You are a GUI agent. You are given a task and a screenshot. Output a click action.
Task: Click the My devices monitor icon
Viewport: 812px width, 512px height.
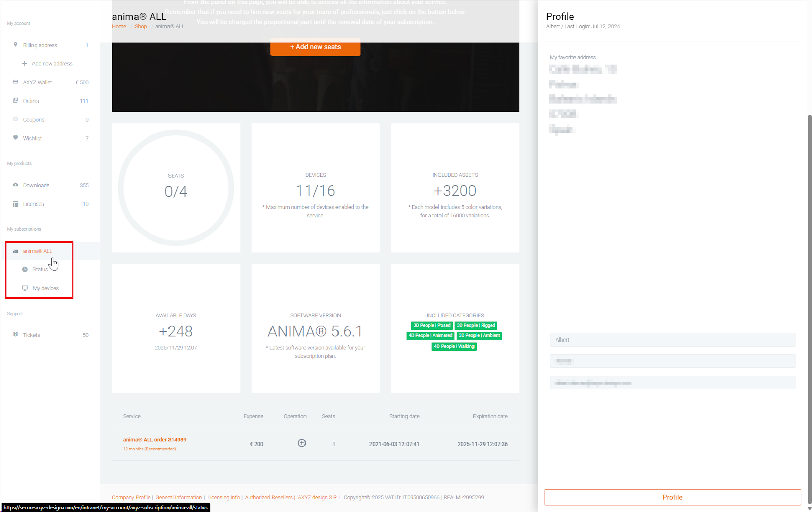(x=25, y=288)
